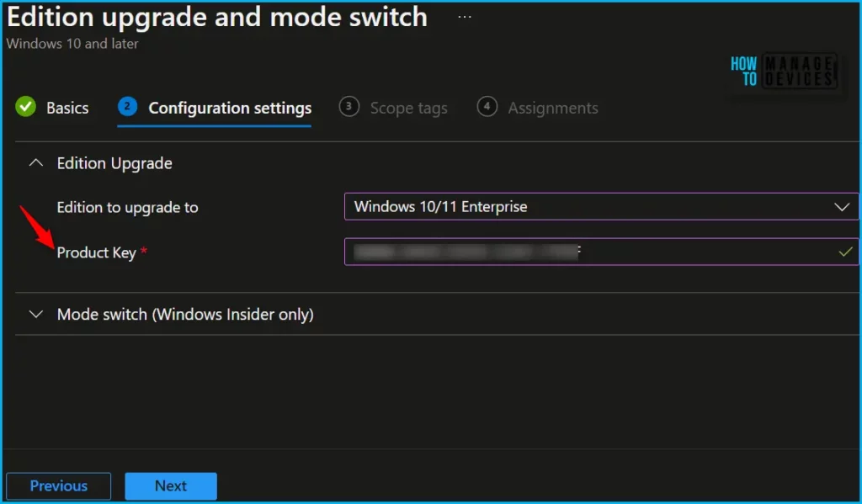
Task: Open the ellipsis more options menu
Action: pyautogui.click(x=465, y=17)
